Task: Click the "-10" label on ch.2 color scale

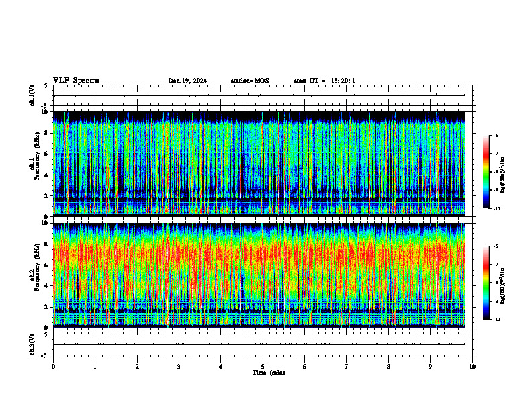Action: 497,320
